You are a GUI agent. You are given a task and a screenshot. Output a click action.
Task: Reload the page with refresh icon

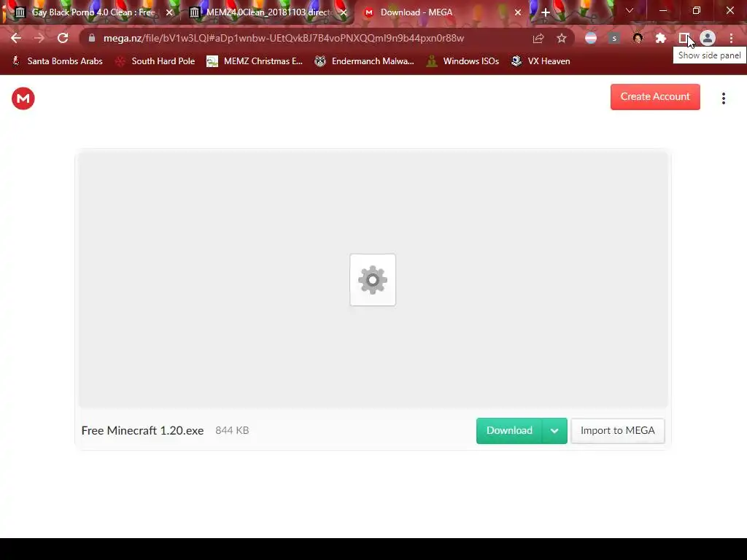[63, 38]
